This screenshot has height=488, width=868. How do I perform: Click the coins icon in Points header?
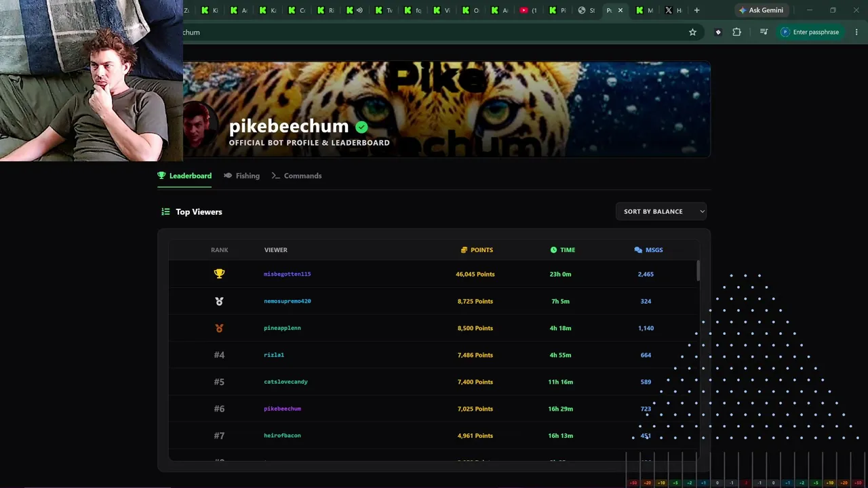[464, 250]
